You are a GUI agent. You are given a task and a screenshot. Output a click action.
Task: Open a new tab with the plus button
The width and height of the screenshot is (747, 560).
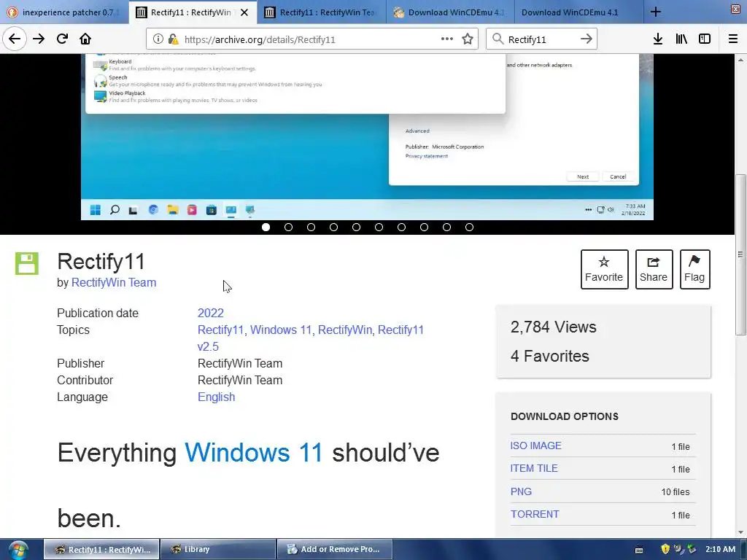656,12
